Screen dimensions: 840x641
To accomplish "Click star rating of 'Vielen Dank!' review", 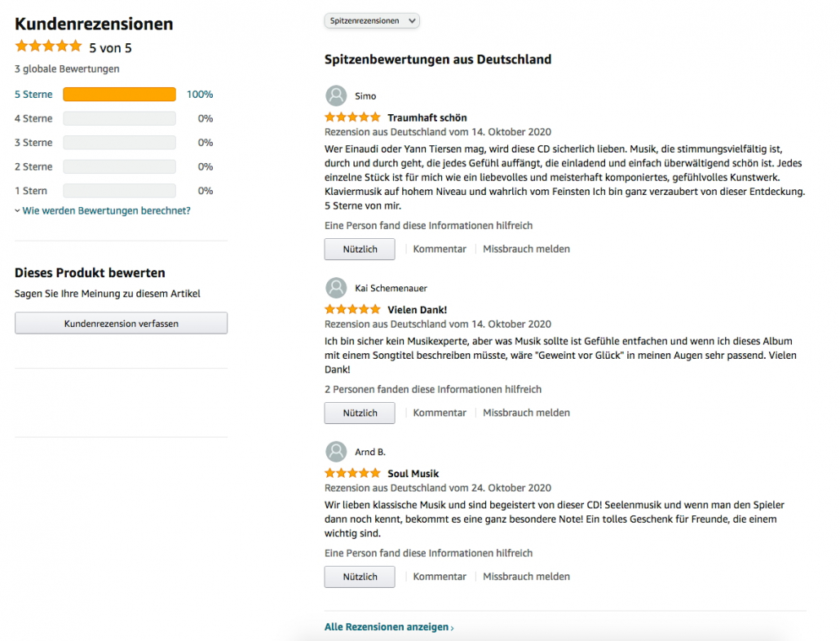I will (352, 310).
